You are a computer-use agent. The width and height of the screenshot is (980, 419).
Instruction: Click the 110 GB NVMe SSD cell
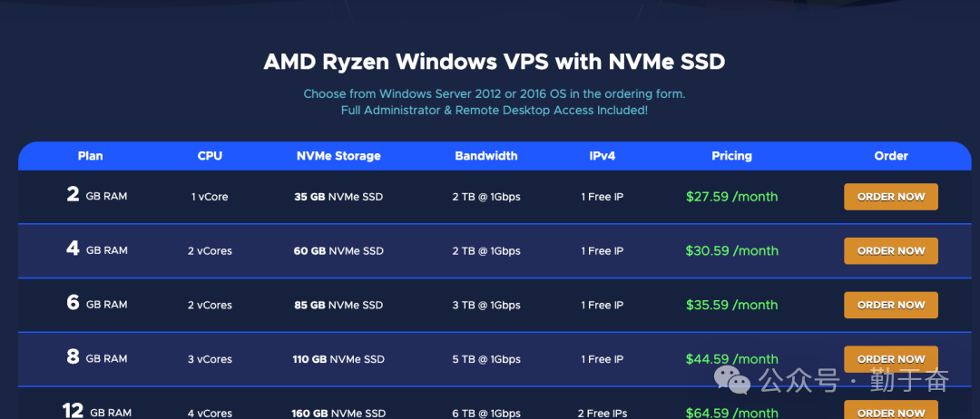(x=338, y=359)
